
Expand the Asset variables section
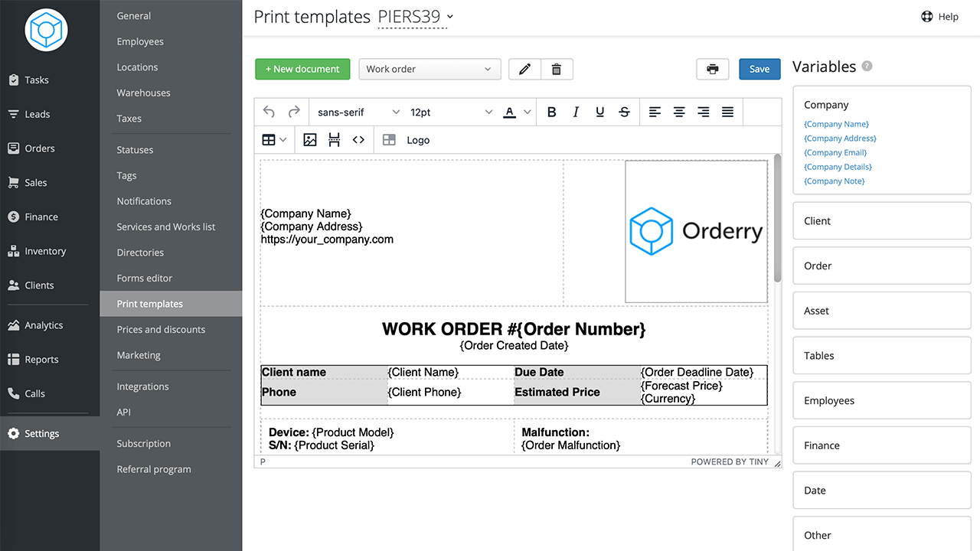click(x=882, y=311)
